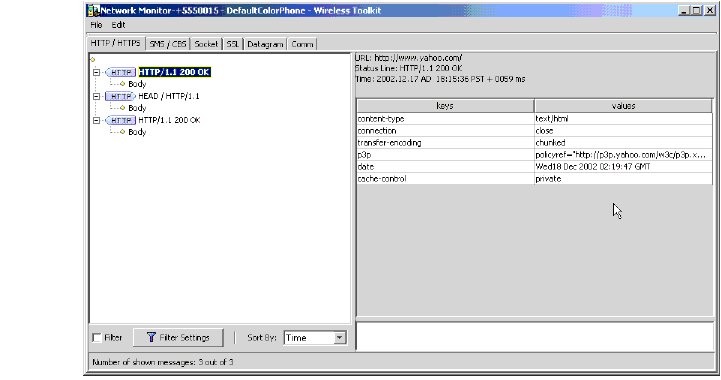Image resolution: width=721 pixels, height=380 pixels.
Task: Switch to the HTTP / HTTPS tab
Action: click(116, 43)
